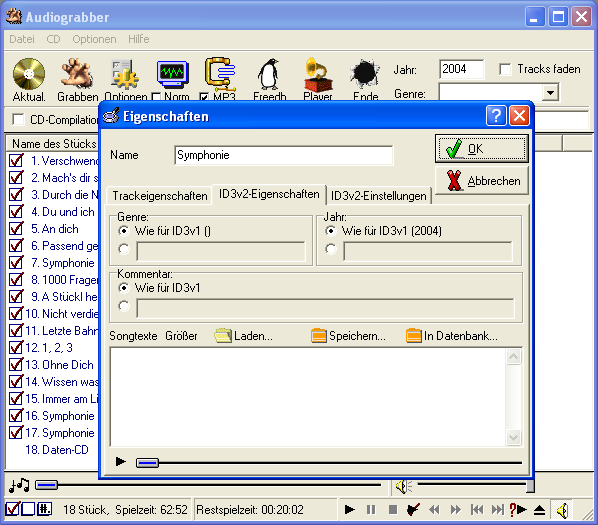Click the Pause button in main status bar
This screenshot has width=598, height=525.
click(x=371, y=509)
